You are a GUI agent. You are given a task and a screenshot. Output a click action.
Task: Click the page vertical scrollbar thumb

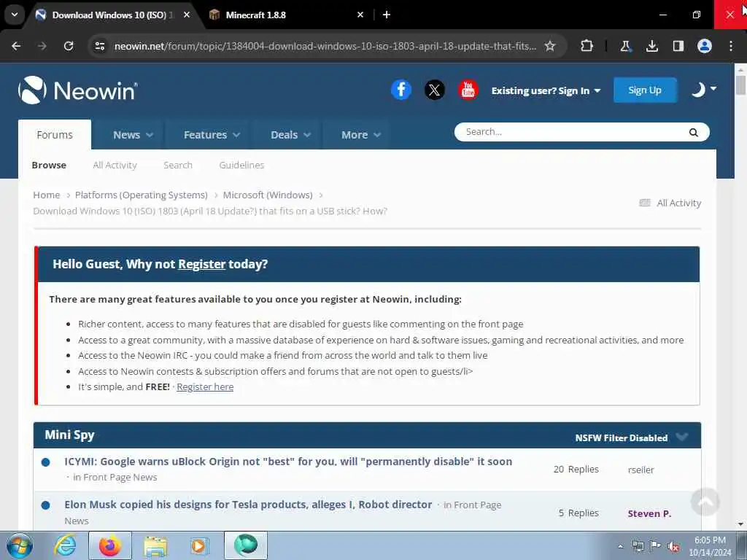click(740, 85)
